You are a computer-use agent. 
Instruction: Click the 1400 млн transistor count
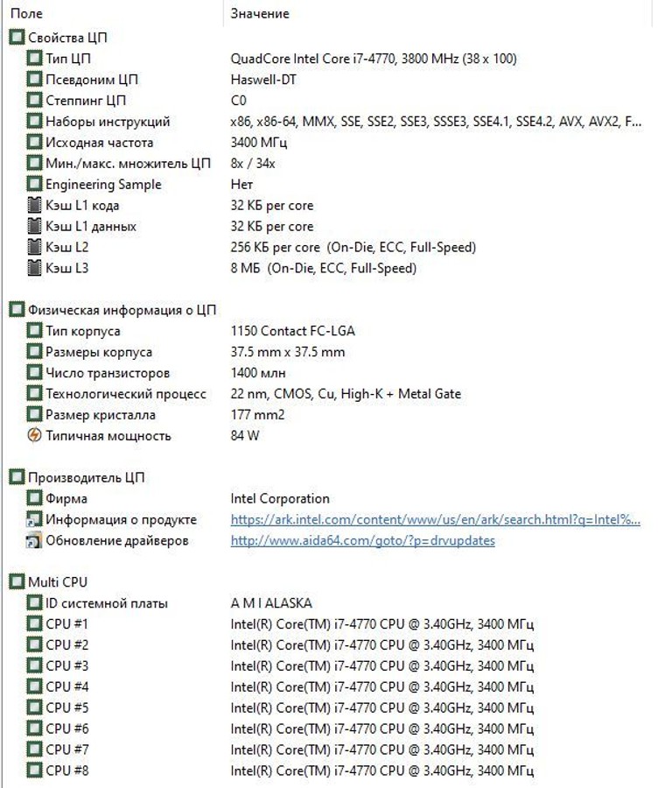tap(257, 373)
